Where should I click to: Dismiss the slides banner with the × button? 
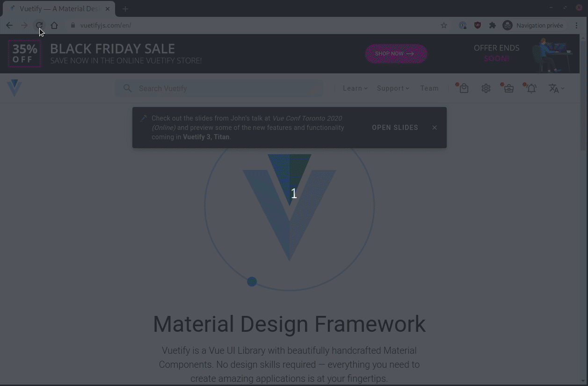coord(434,127)
